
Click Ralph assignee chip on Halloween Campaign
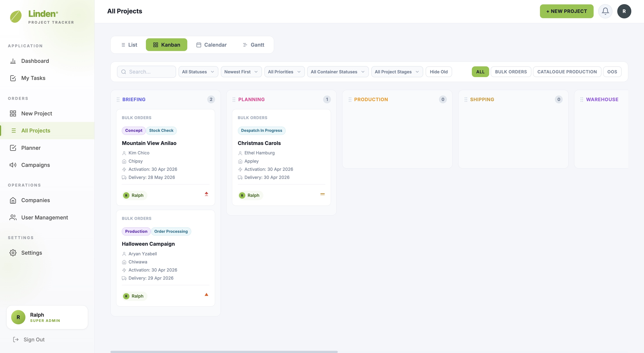pyautogui.click(x=134, y=296)
